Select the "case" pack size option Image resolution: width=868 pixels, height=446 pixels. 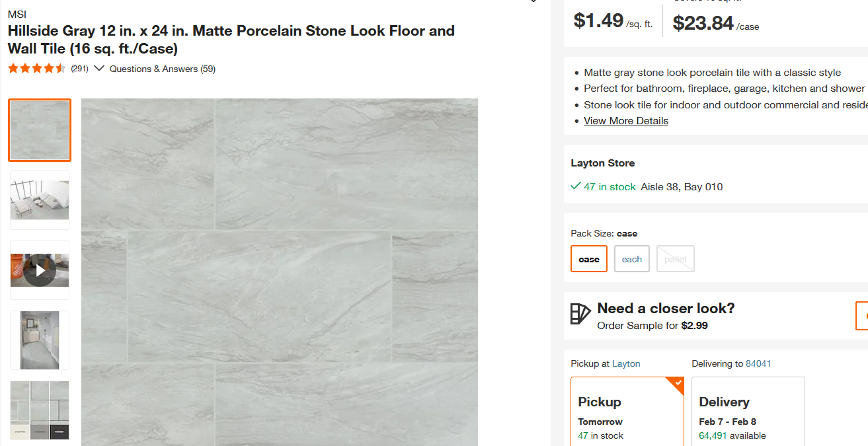[588, 258]
